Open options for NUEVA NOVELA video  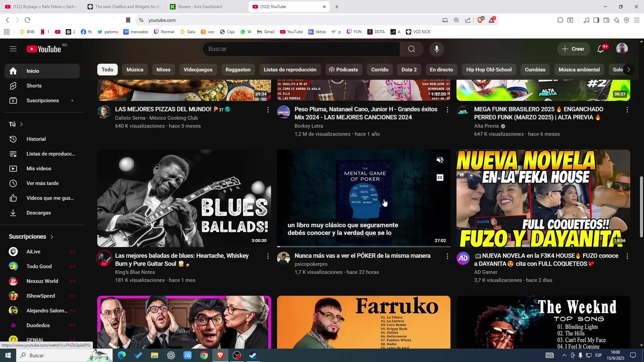tap(627, 256)
